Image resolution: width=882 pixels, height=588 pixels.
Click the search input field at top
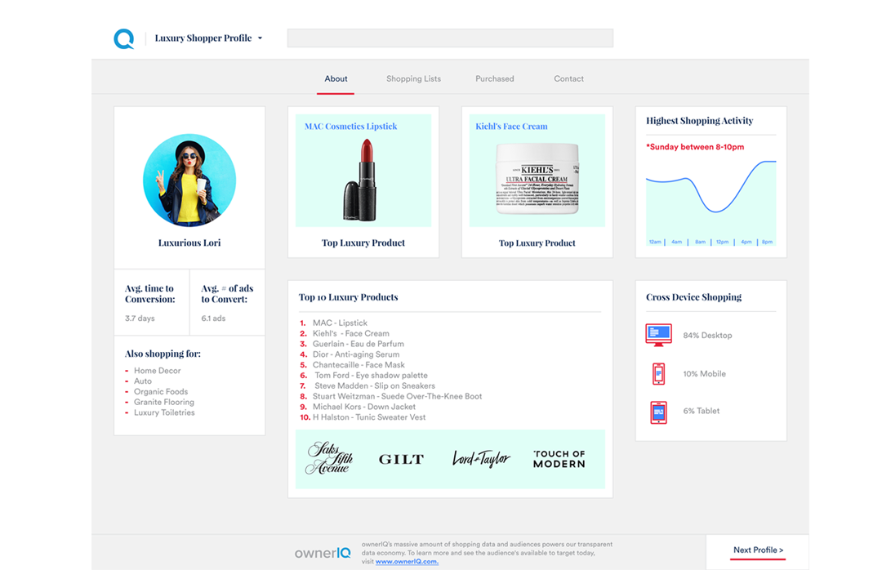point(450,38)
